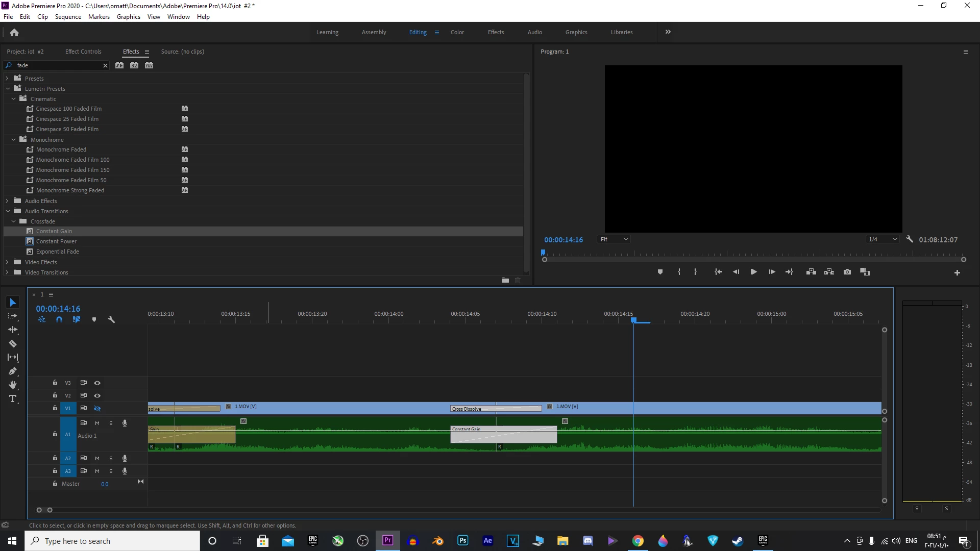
Task: Open the Sequence menu
Action: coord(68,17)
